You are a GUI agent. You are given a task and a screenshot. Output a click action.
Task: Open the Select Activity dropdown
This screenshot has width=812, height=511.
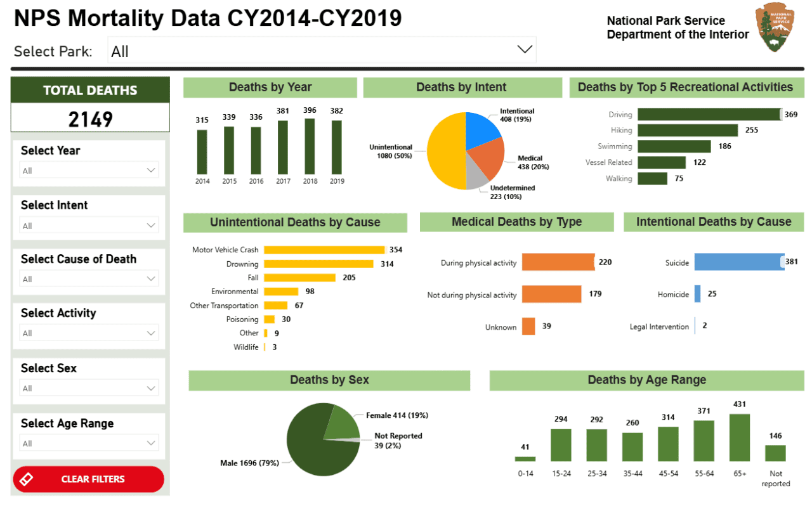coord(89,333)
